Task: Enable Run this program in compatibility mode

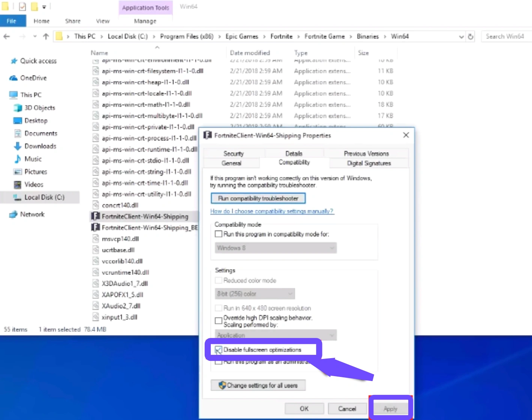Action: [x=219, y=234]
